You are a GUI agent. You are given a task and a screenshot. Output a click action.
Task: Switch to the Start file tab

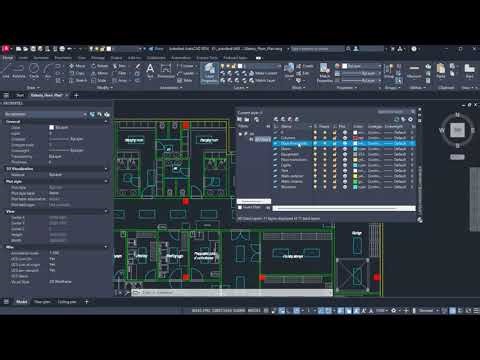(x=20, y=95)
